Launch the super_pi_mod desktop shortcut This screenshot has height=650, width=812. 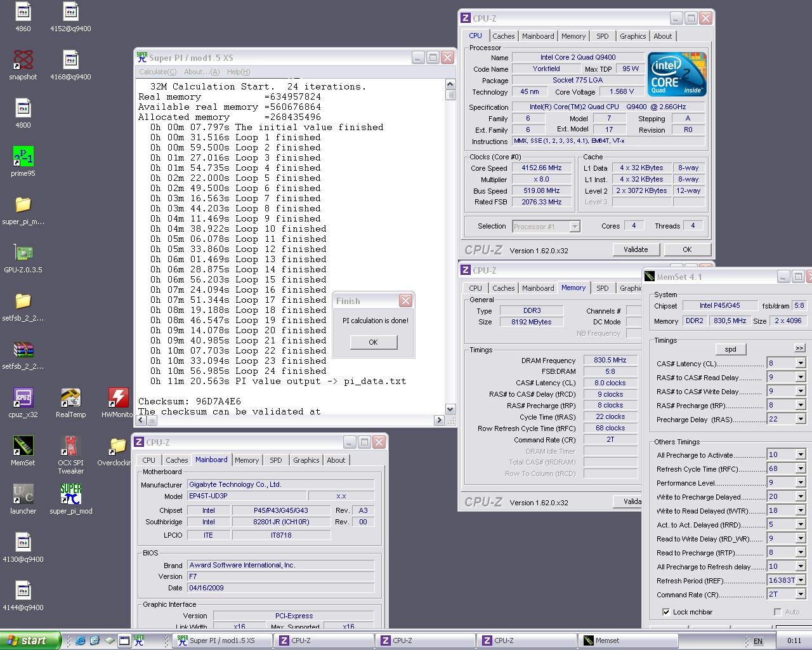70,495
